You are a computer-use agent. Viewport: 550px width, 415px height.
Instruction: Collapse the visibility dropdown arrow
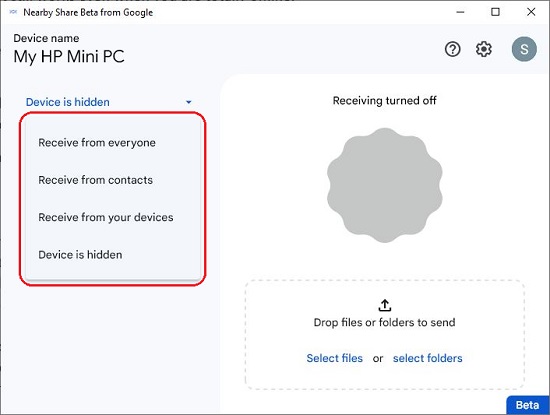click(189, 102)
